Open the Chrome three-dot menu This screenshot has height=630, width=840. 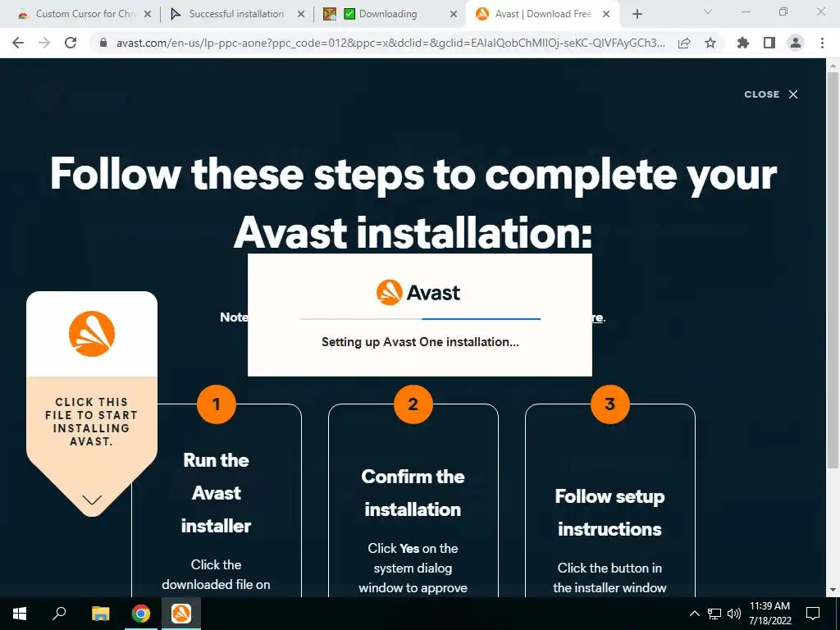click(x=822, y=43)
